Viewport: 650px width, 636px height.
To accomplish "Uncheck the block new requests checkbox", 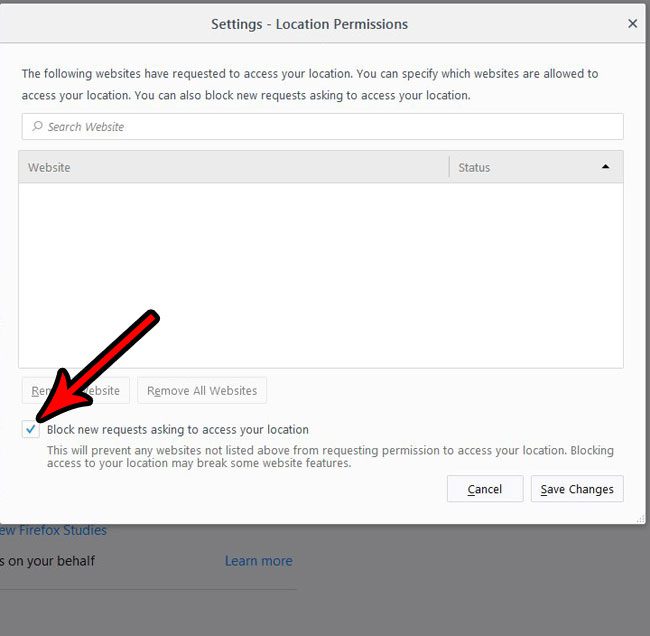I will pos(32,429).
